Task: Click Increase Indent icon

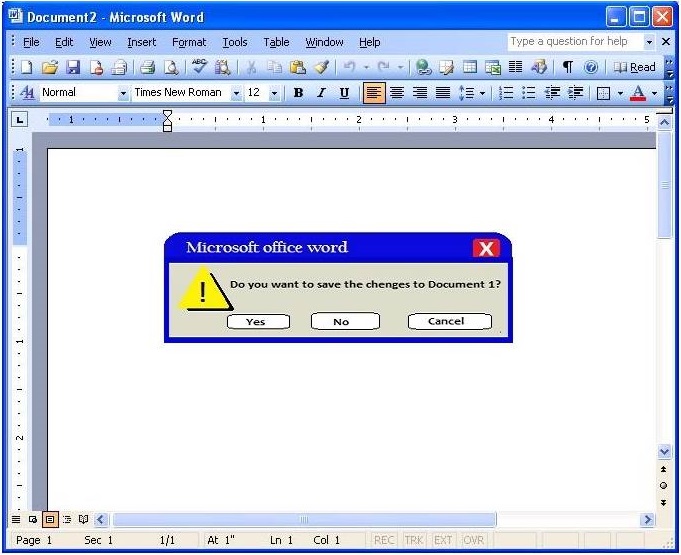Action: pyautogui.click(x=576, y=92)
